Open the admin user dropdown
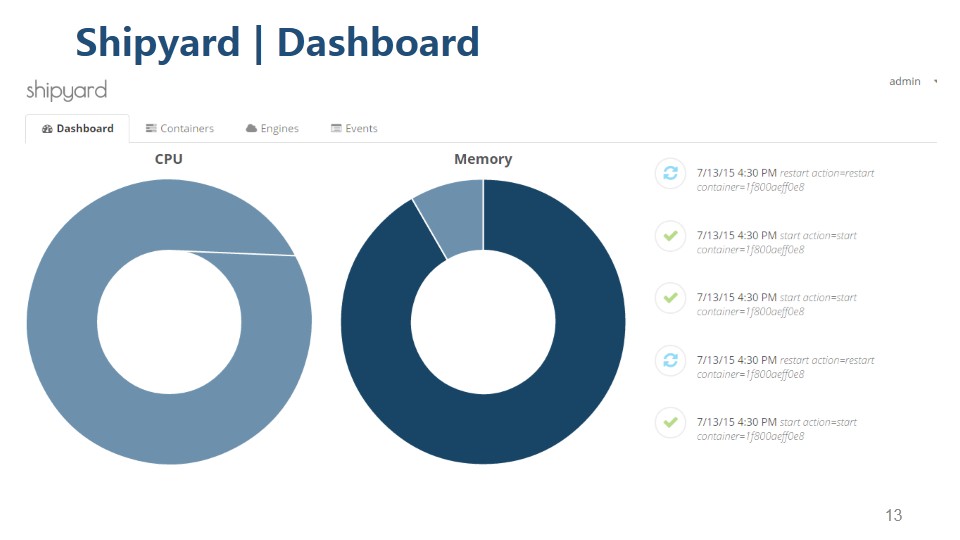960x540 pixels. pyautogui.click(x=913, y=81)
